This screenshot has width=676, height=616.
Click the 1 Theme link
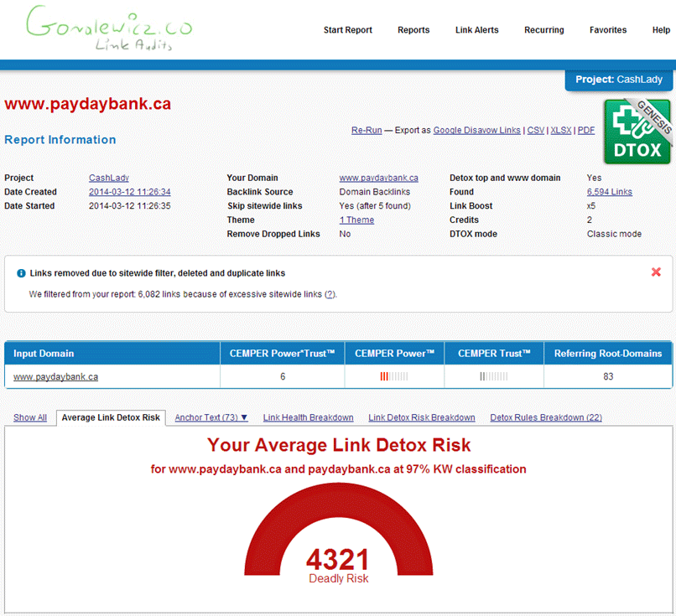[x=356, y=220]
